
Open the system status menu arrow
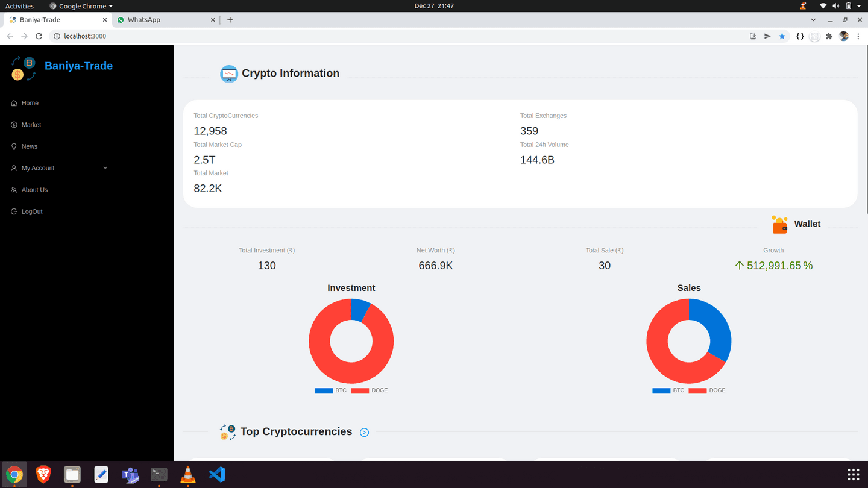(859, 6)
